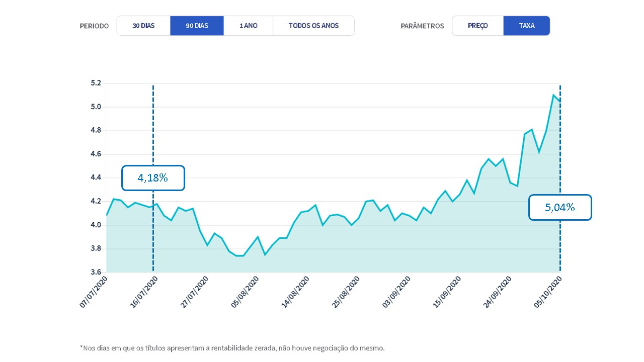
Task: Click the 25/08/2020 date label
Action: (x=345, y=292)
